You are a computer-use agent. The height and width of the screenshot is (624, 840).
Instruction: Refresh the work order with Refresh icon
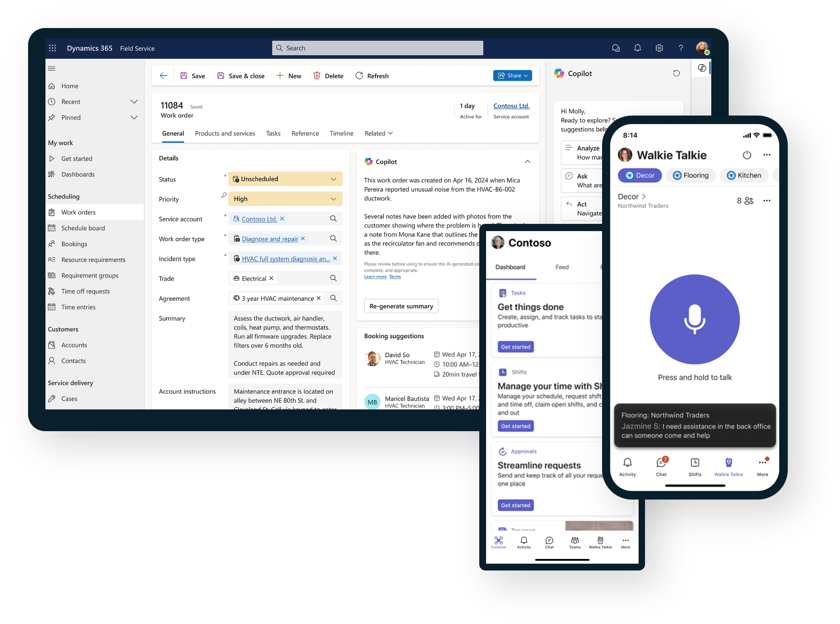[x=359, y=76]
